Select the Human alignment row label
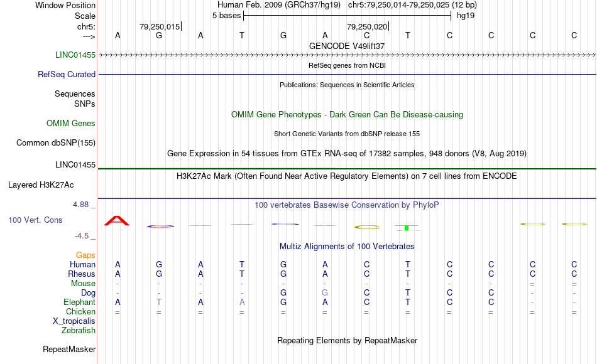Image resolution: width=597 pixels, height=364 pixels. (82, 265)
